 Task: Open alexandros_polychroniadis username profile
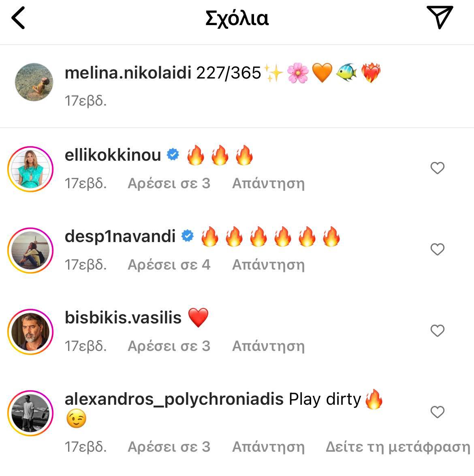tap(174, 399)
